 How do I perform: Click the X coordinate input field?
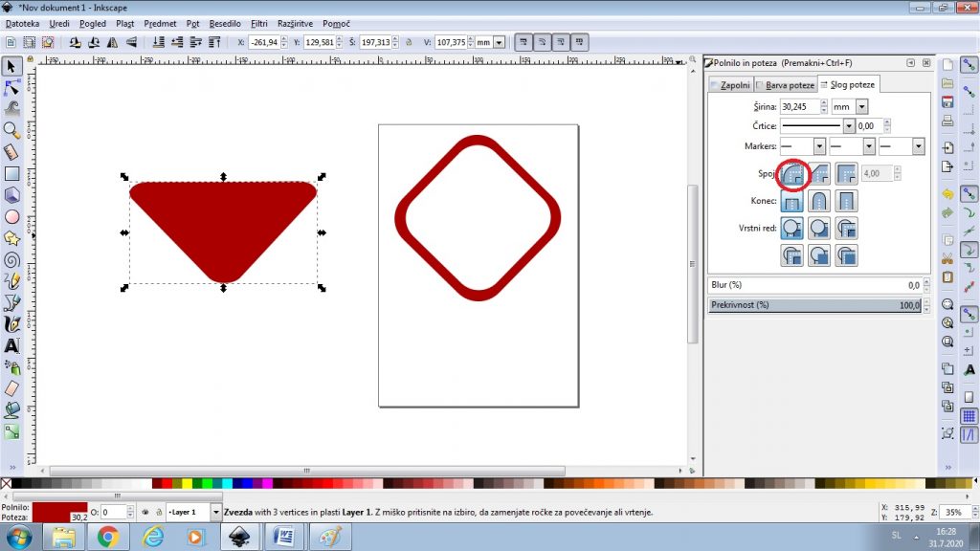(264, 42)
